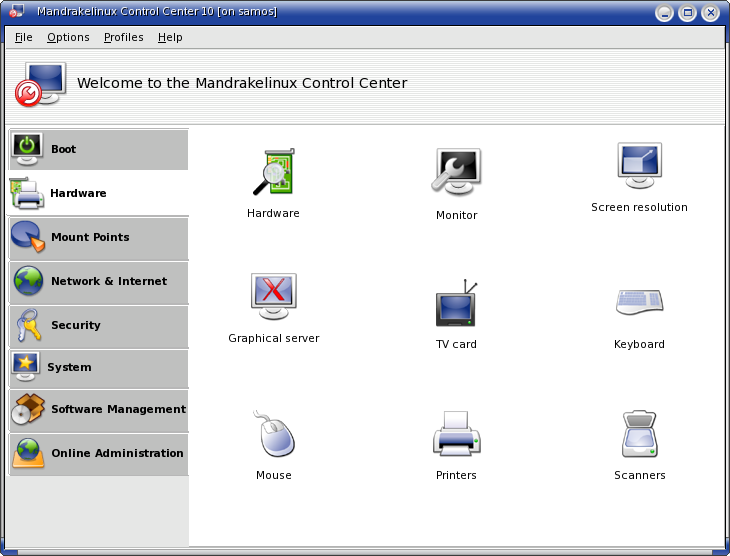Switch to the Software Management category

99,410
